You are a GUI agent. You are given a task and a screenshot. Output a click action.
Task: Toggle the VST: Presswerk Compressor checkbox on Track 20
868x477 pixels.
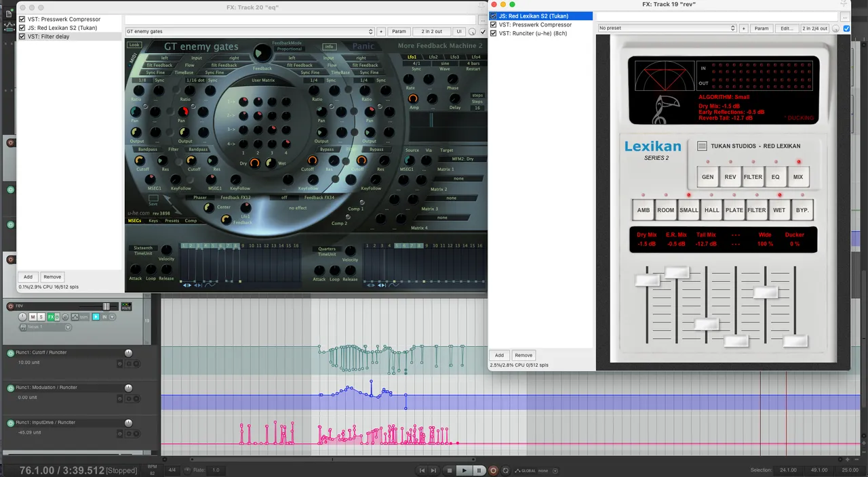tap(22, 20)
